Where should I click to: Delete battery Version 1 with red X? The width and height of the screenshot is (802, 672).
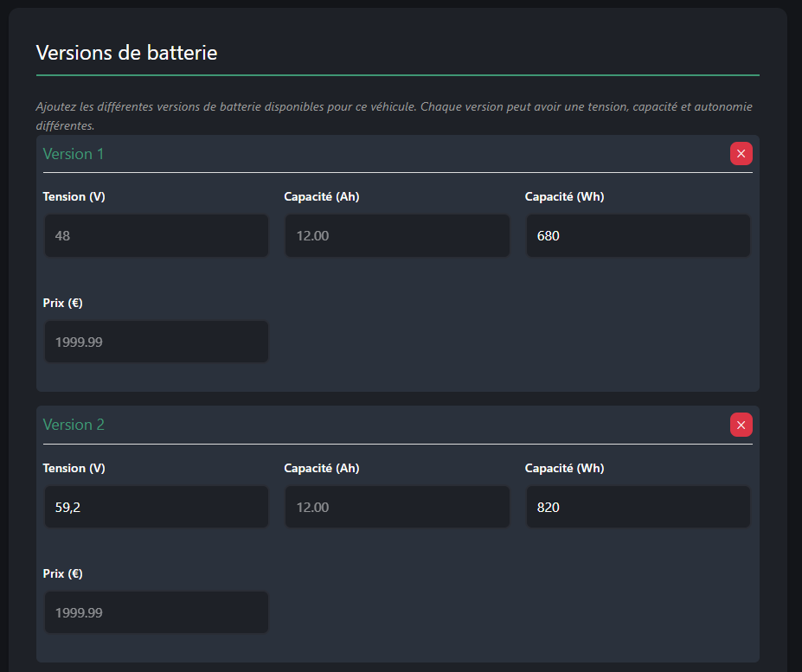(x=741, y=154)
